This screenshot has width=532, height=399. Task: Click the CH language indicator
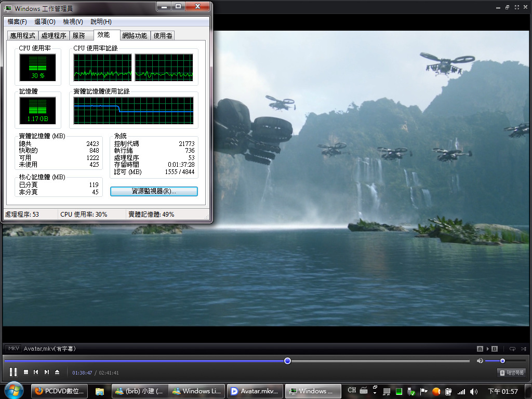pyautogui.click(x=352, y=390)
